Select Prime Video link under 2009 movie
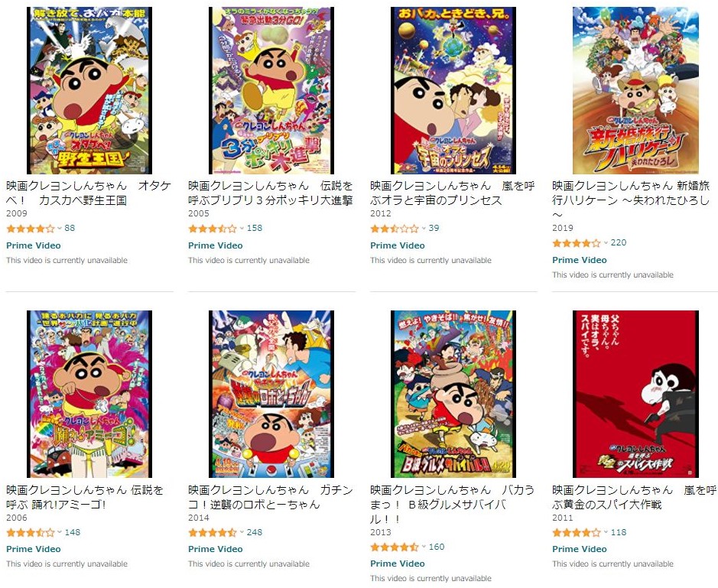The image size is (718, 588). click(34, 245)
